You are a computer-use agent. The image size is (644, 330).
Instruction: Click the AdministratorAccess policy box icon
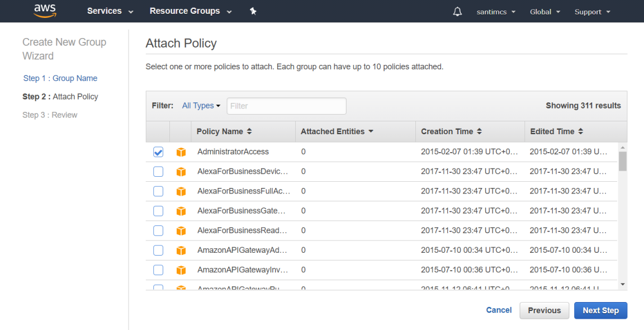181,152
